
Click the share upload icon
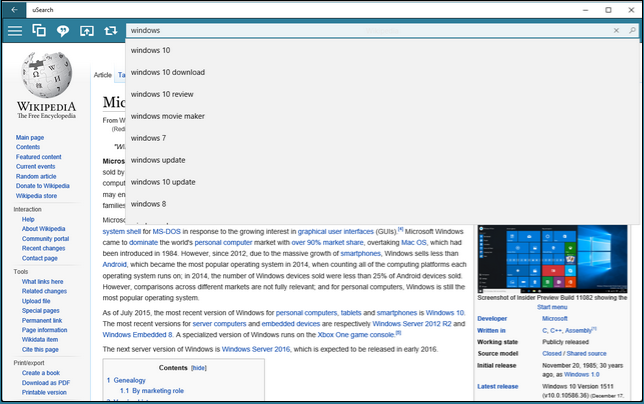[x=87, y=31]
